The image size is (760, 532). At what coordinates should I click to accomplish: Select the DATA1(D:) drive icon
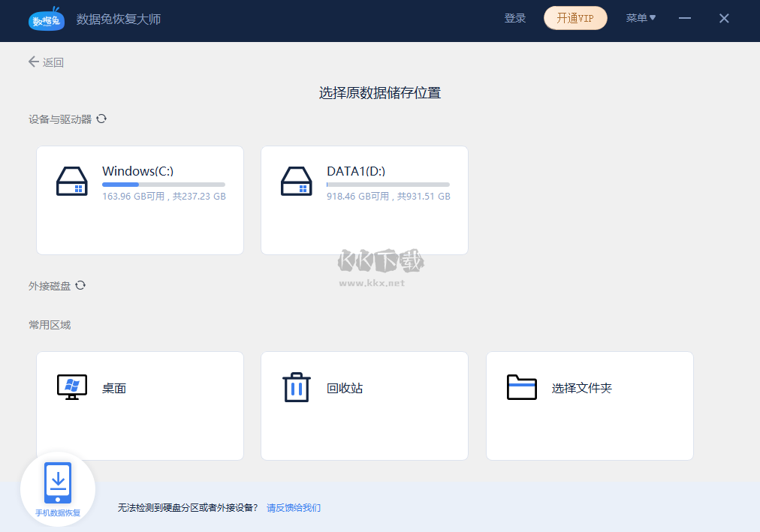(x=297, y=182)
